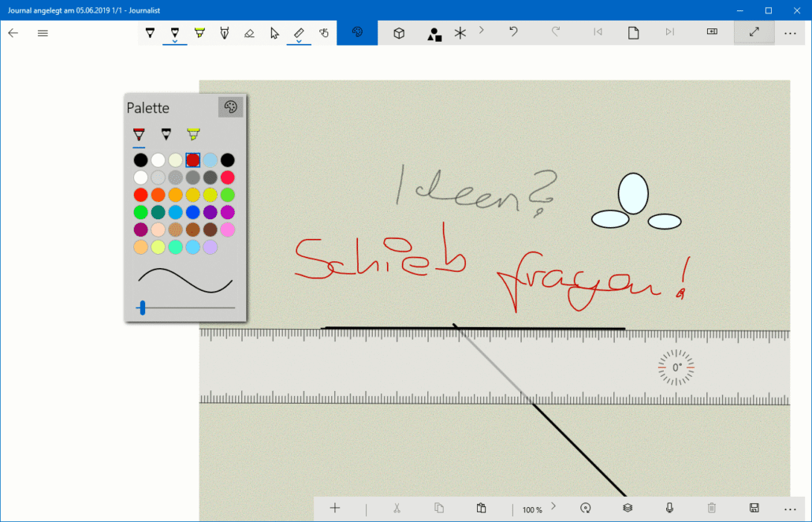Open the layers icon
Image resolution: width=812 pixels, height=522 pixels.
tap(628, 508)
